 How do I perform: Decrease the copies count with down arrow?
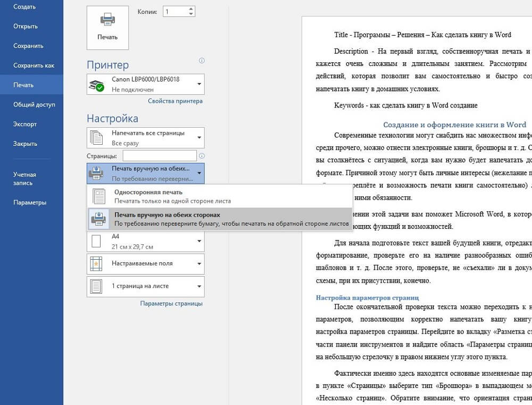[x=191, y=14]
